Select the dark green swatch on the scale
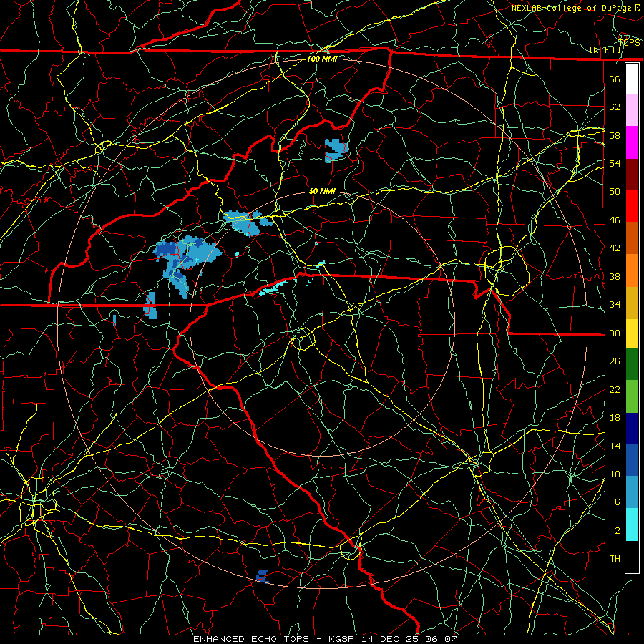The image size is (644, 644). (x=632, y=364)
